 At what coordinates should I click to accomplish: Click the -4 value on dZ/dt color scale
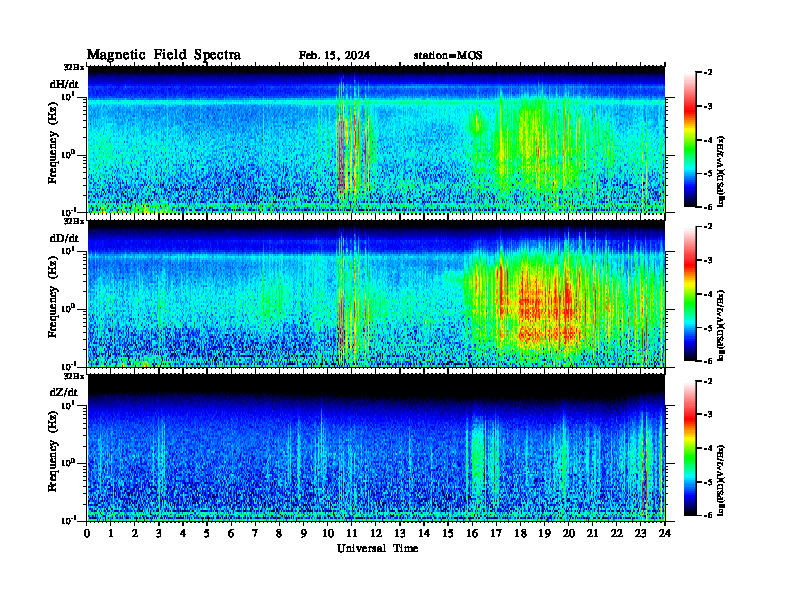click(708, 448)
